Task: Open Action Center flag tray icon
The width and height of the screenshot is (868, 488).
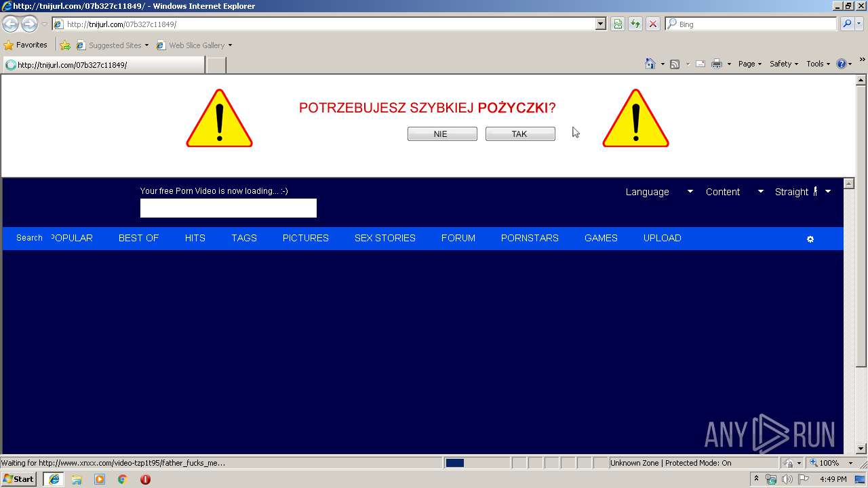Action: coord(804,479)
